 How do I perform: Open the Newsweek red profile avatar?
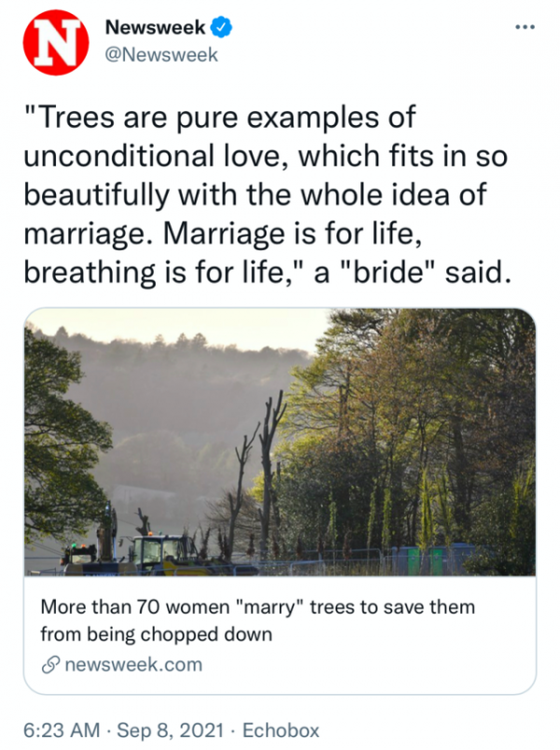(x=56, y=42)
